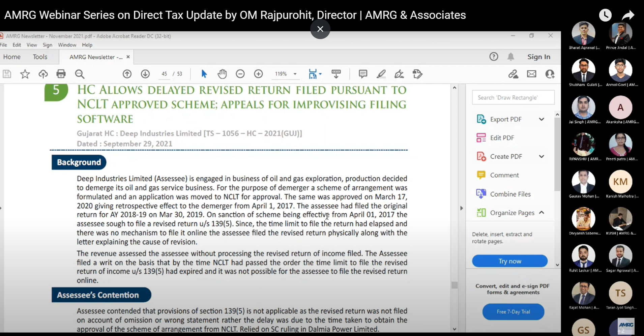Open the Edit menu
The height and width of the screenshot is (336, 644).
tap(17, 45)
